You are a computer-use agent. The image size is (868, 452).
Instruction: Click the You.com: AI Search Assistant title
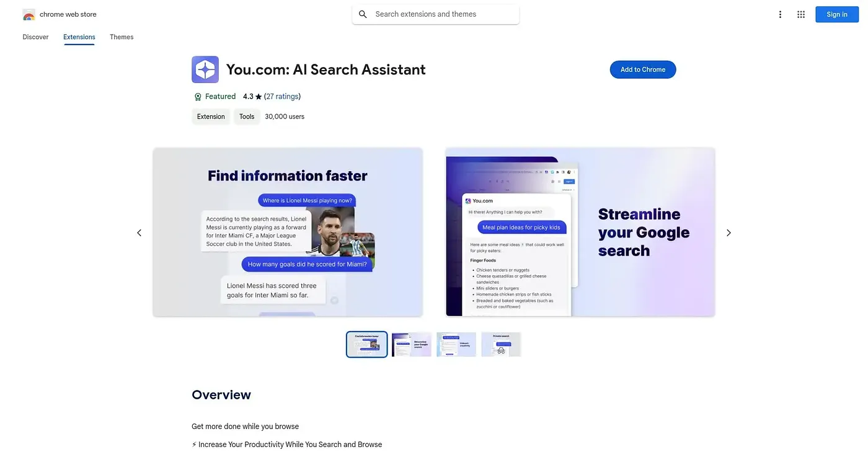(326, 69)
